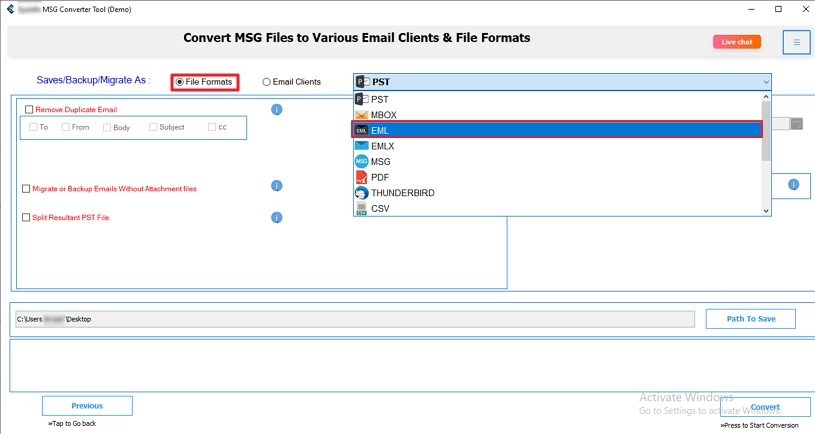Click Path To Save button
The height and width of the screenshot is (434, 815).
[751, 319]
